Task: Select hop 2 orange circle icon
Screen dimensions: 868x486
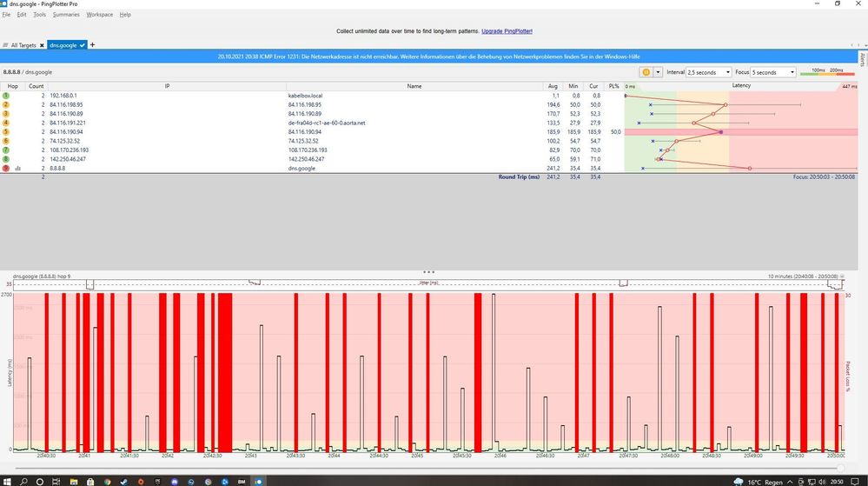Action: pyautogui.click(x=6, y=104)
